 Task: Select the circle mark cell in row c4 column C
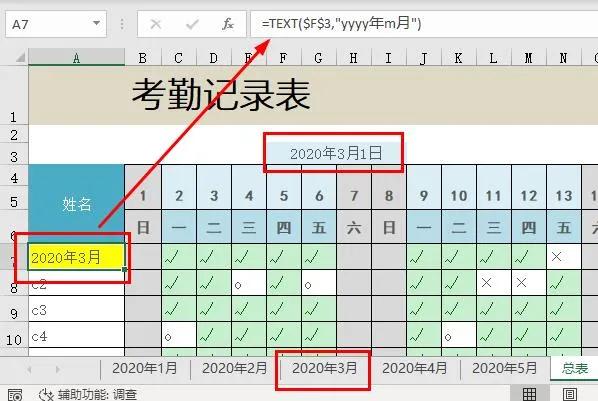coord(179,336)
